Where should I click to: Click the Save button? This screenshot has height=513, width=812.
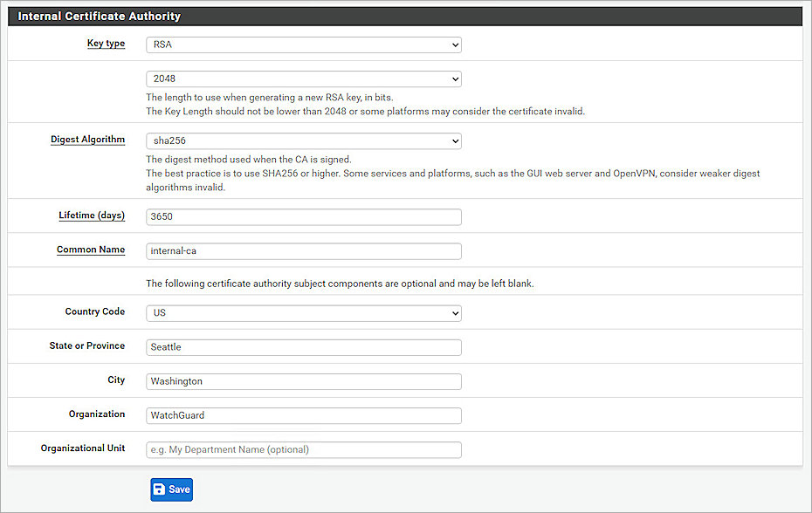[x=171, y=489]
